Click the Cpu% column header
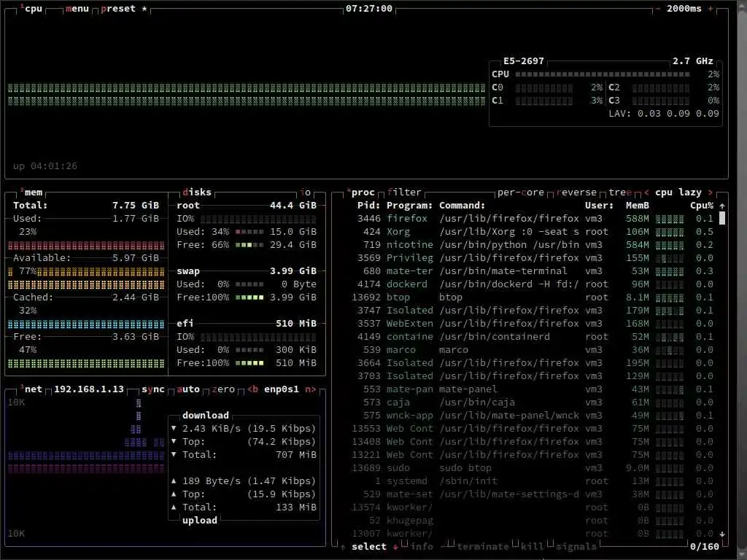The image size is (747, 560). click(702, 205)
